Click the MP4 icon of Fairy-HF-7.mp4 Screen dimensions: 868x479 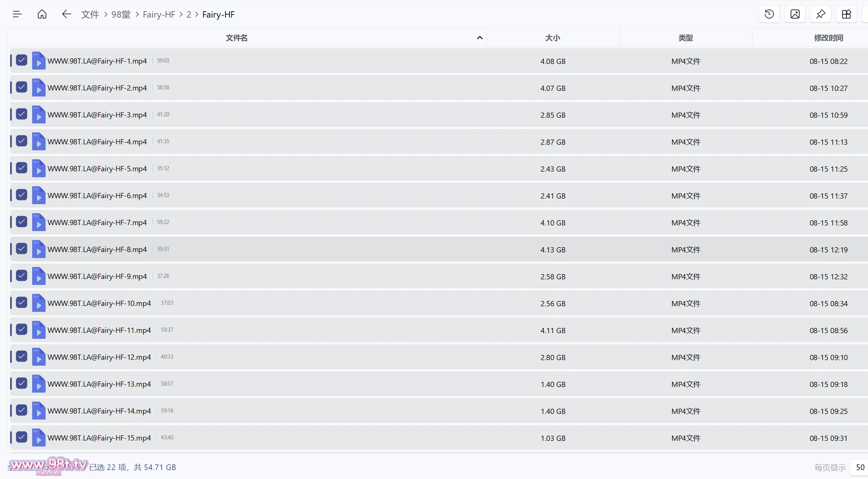(x=39, y=222)
